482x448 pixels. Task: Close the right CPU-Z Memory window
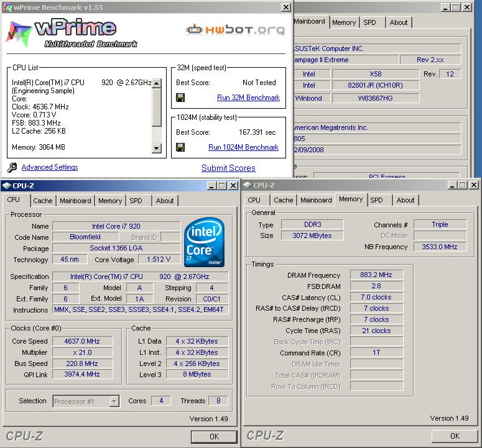474,185
